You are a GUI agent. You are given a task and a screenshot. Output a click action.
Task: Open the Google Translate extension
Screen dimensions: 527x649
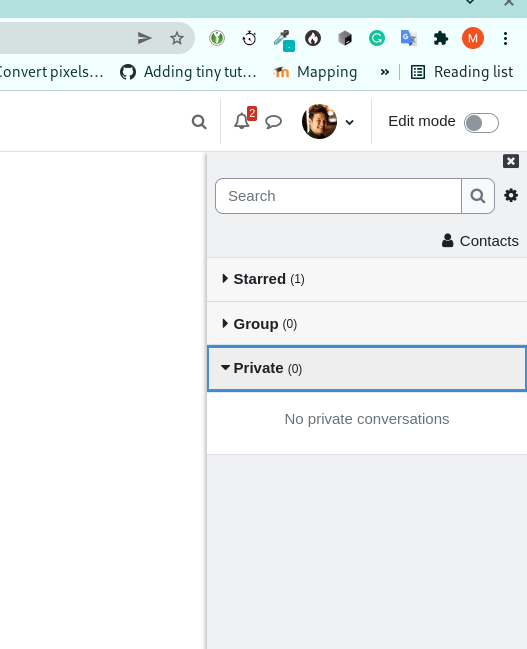409,38
